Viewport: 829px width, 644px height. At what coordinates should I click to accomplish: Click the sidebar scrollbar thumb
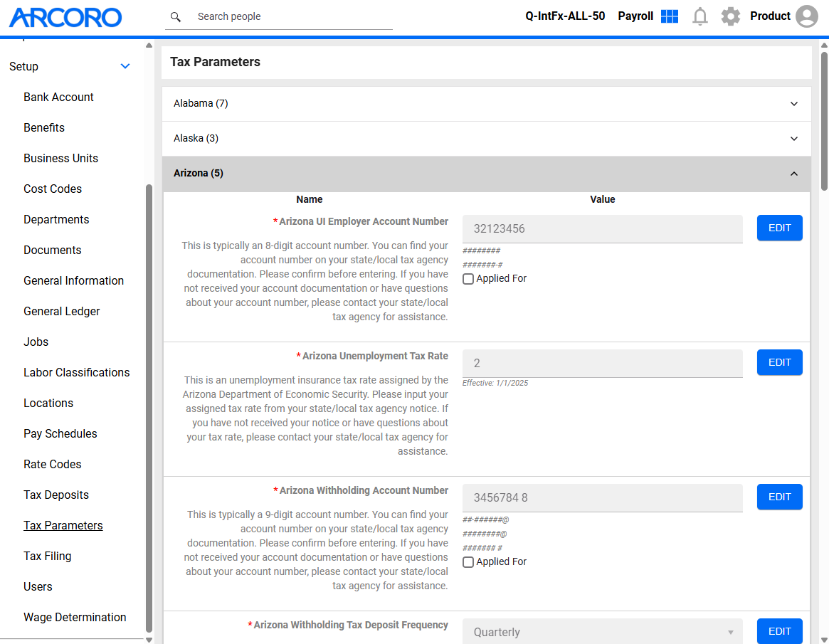click(149, 408)
